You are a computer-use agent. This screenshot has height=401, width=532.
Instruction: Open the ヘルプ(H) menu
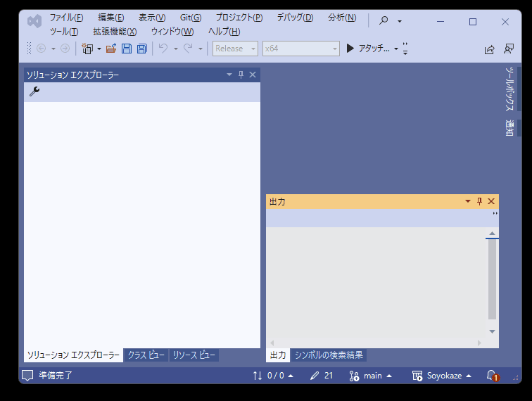click(x=224, y=32)
